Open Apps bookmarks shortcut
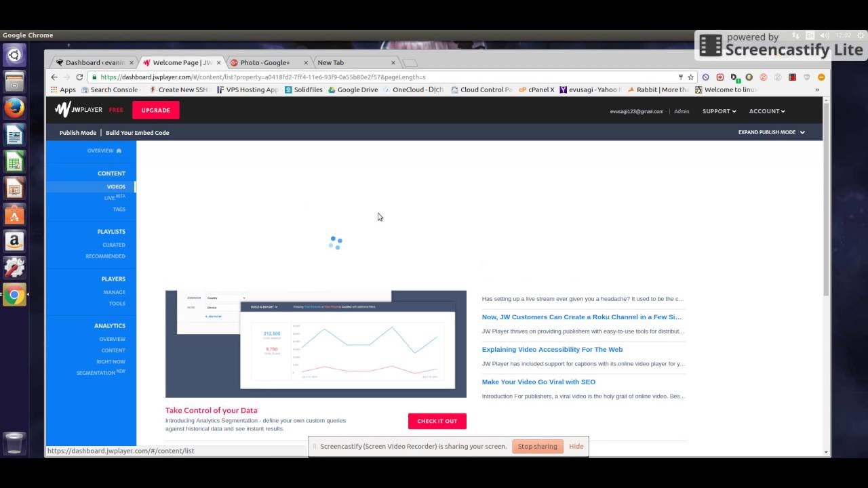The height and width of the screenshot is (488, 868). pyautogui.click(x=63, y=89)
